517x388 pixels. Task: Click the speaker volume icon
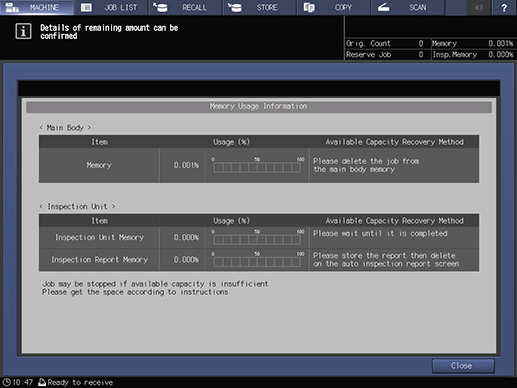point(479,7)
